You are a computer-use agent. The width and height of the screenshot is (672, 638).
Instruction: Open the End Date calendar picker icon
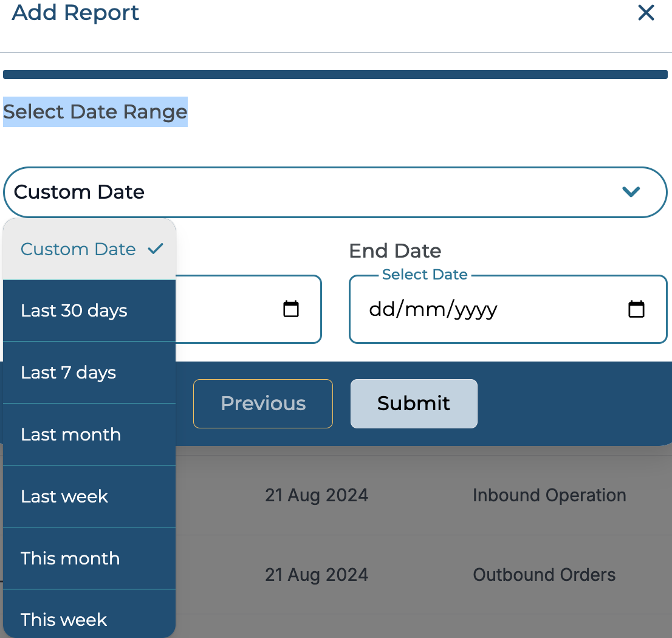tap(636, 309)
